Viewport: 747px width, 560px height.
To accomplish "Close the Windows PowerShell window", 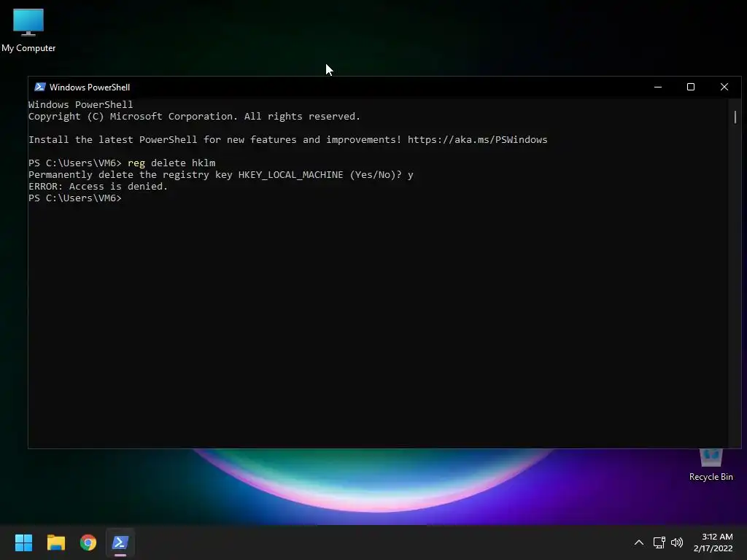I will tap(724, 87).
